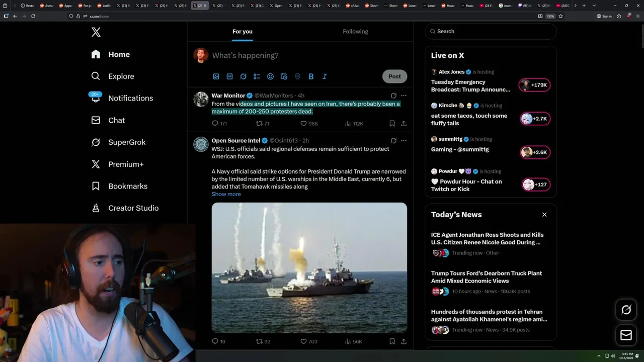Click the +179K listeners badge
Image resolution: width=644 pixels, height=362 pixels.
(534, 85)
